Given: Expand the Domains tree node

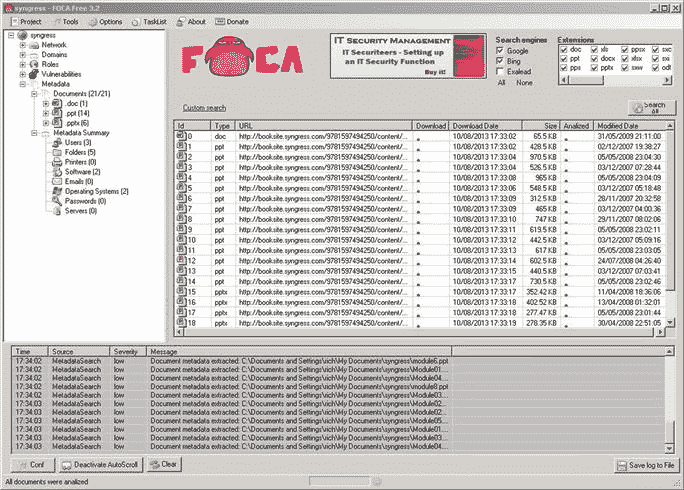Looking at the screenshot, I should [x=23, y=55].
